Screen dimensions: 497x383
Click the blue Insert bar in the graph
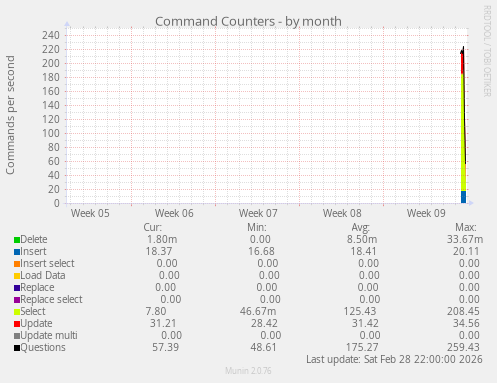coord(463,197)
